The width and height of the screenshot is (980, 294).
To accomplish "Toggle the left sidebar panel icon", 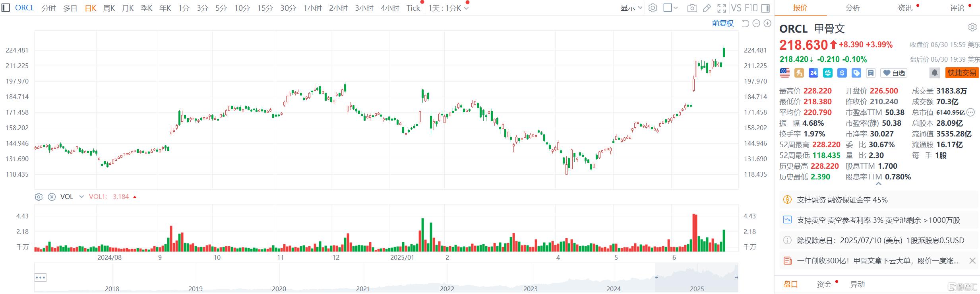I will click(x=6, y=8).
